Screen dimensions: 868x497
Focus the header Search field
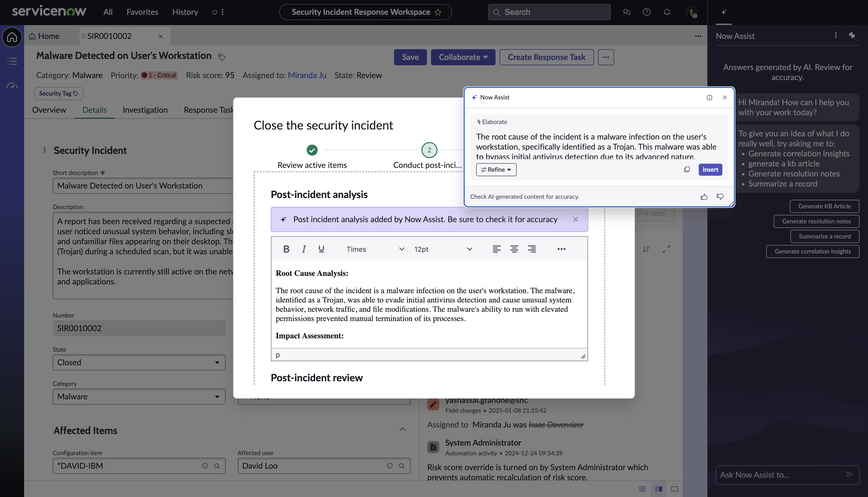click(x=549, y=12)
